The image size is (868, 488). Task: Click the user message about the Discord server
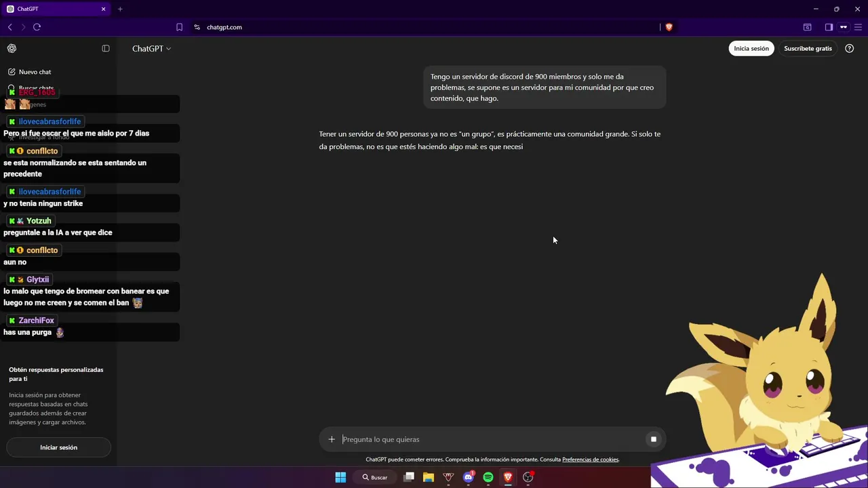(545, 87)
